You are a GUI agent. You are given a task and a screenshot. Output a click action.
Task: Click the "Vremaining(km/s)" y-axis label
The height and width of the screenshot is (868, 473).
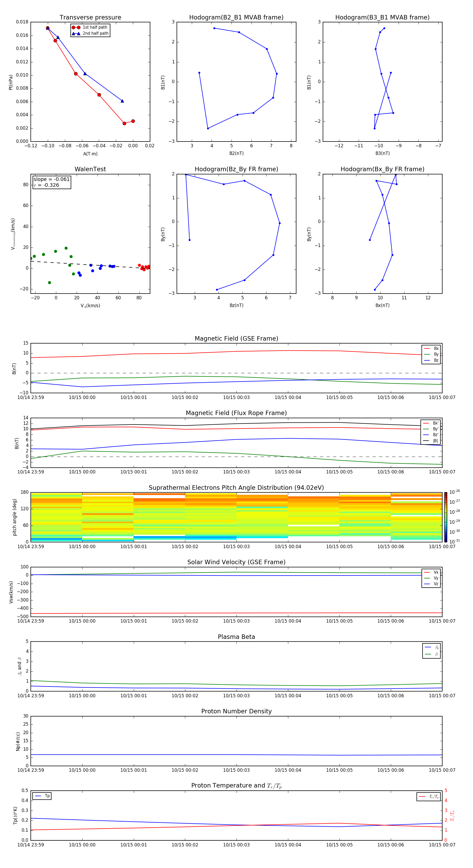point(13,234)
